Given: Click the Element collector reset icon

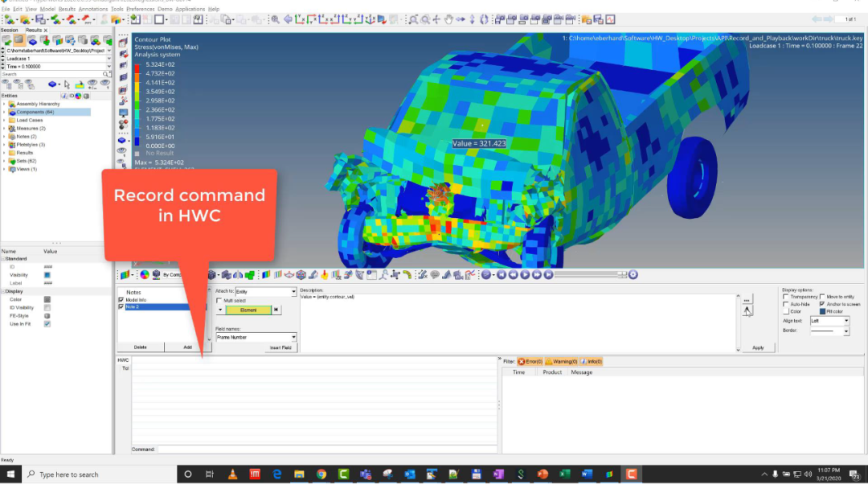Looking at the screenshot, I should pos(276,310).
